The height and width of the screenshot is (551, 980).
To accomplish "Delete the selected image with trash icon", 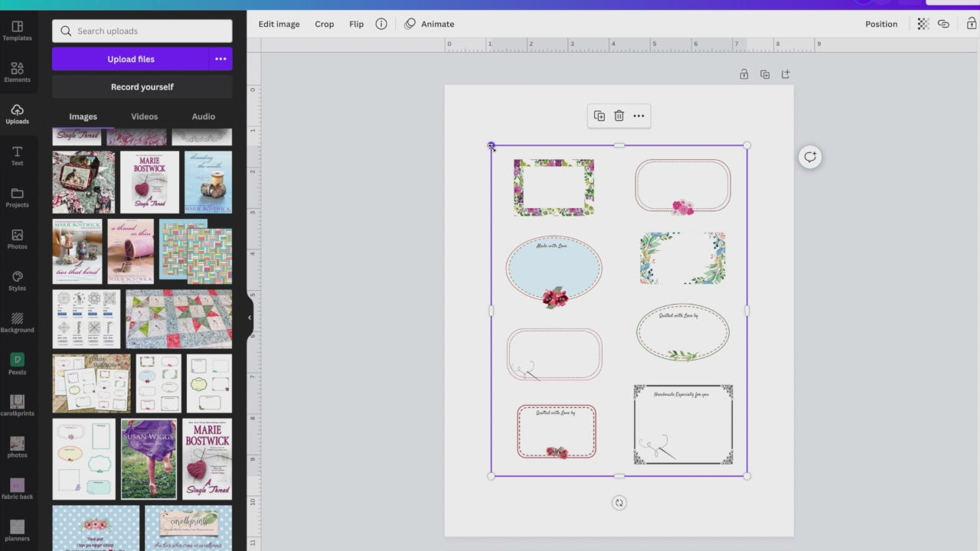I will pos(619,116).
